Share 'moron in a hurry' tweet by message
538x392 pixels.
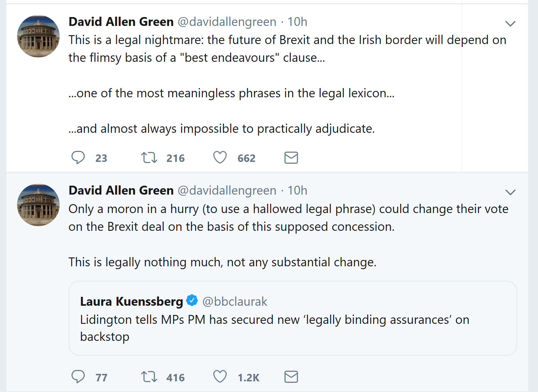point(291,377)
